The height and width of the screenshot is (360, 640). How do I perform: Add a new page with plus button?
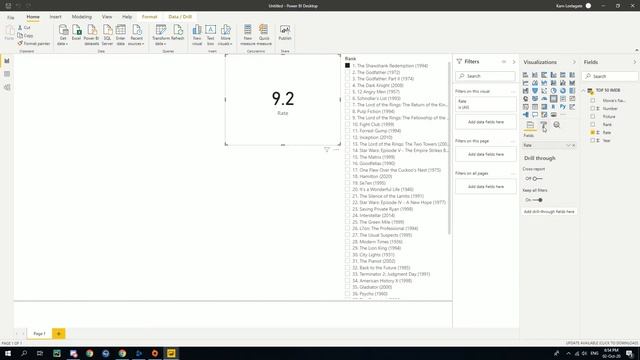58,333
